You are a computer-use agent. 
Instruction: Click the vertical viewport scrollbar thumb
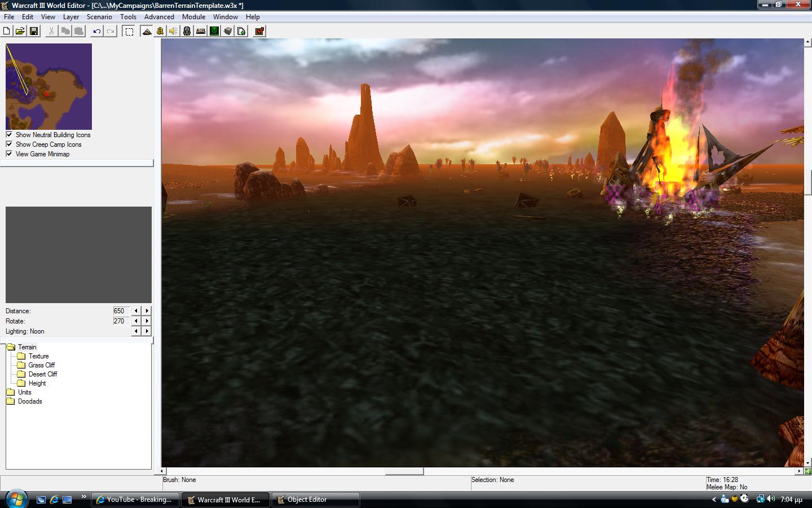(807, 182)
